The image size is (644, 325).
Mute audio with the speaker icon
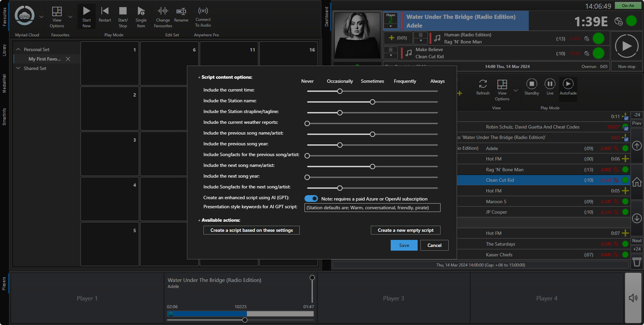[633, 297]
